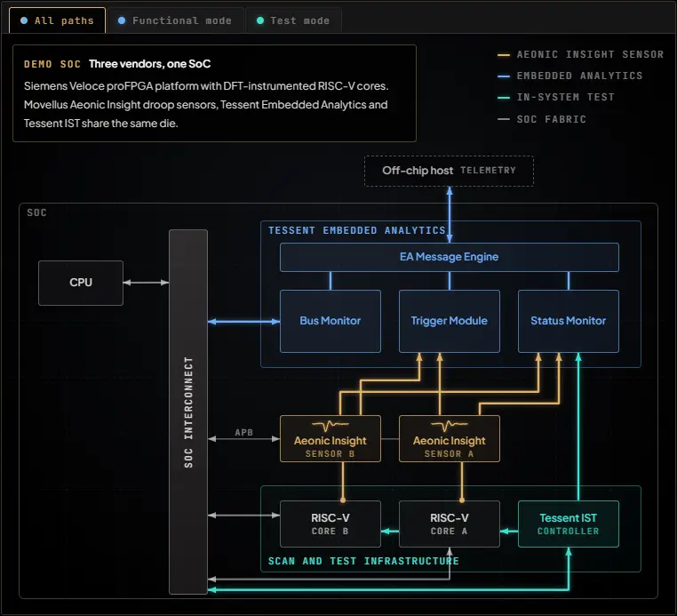This screenshot has height=616, width=677.
Task: Click the orange Aeonic Insight legend swatch
Action: click(504, 55)
